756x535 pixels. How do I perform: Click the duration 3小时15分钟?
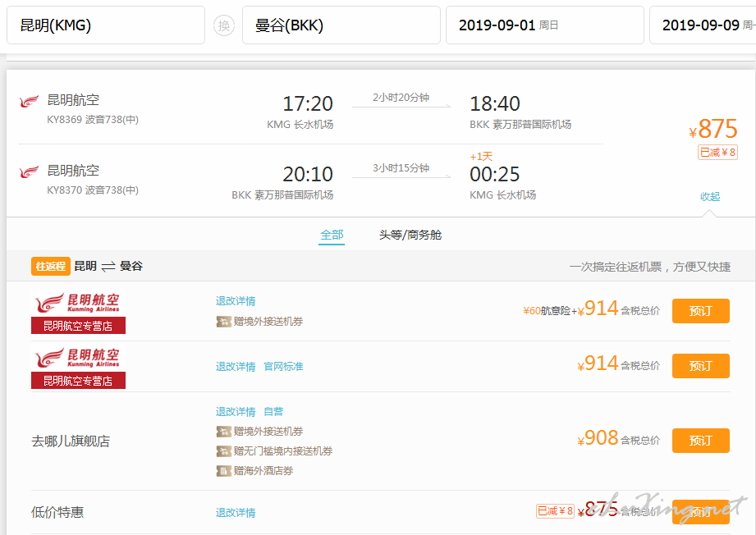coord(401,167)
